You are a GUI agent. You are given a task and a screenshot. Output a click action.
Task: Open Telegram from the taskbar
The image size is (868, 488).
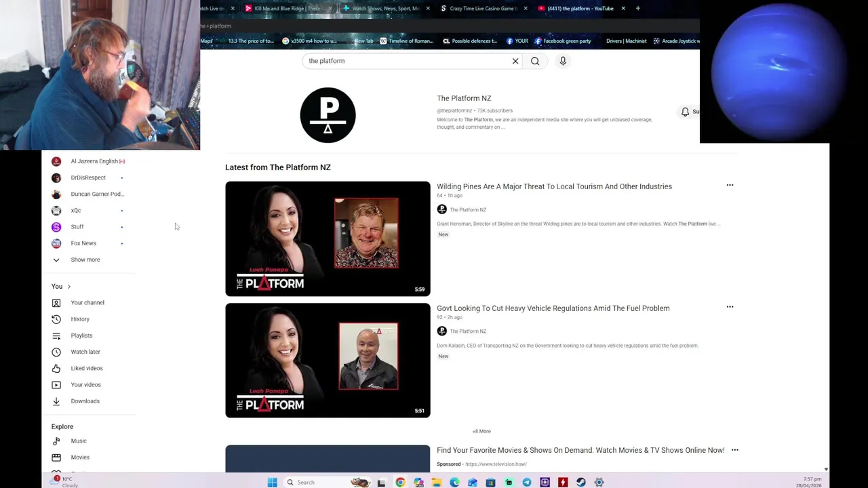click(527, 483)
